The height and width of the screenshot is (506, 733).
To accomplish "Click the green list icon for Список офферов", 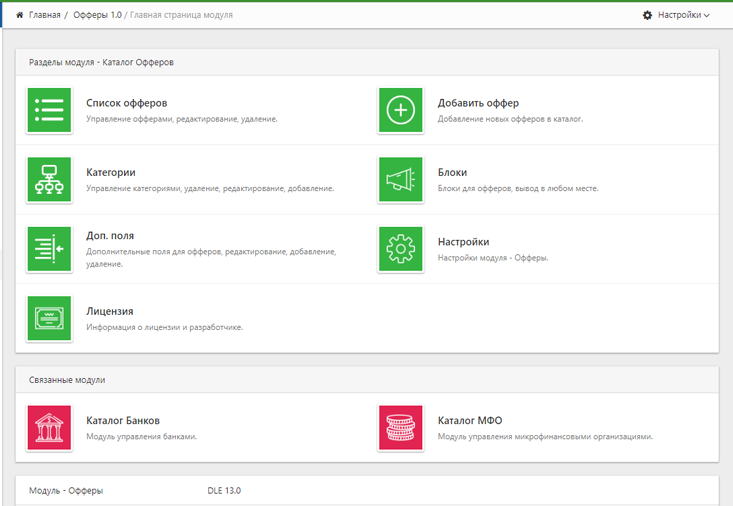I will pos(49,110).
